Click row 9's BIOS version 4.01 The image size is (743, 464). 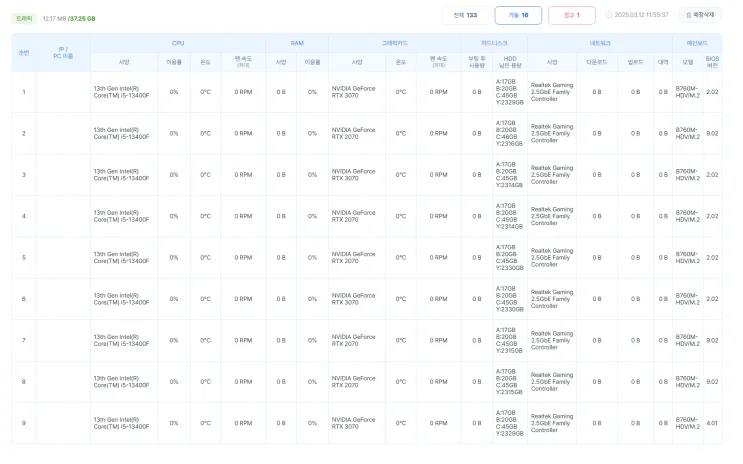(712, 423)
